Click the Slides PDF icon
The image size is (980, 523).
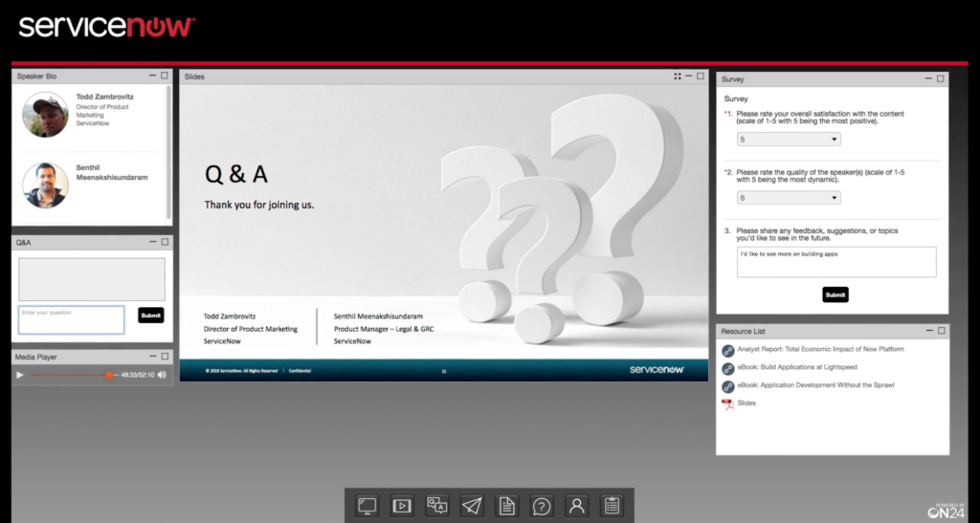pyautogui.click(x=727, y=403)
